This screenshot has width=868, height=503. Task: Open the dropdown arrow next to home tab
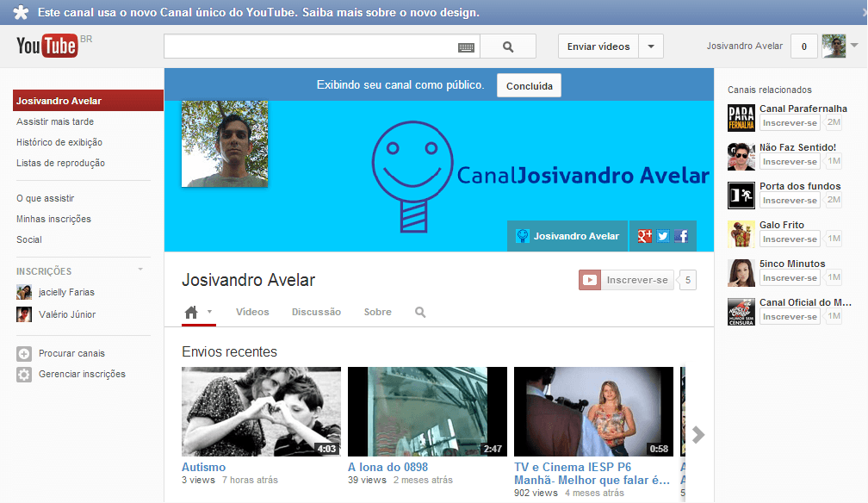pyautogui.click(x=210, y=312)
